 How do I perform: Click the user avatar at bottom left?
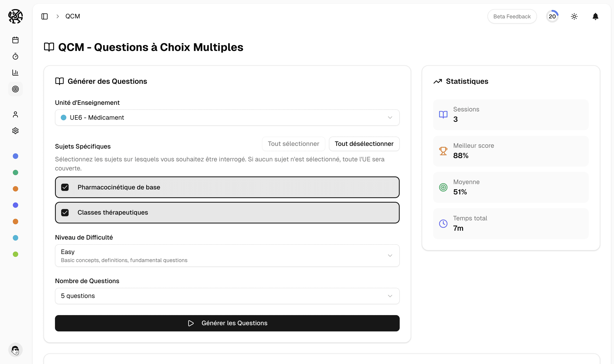15,350
